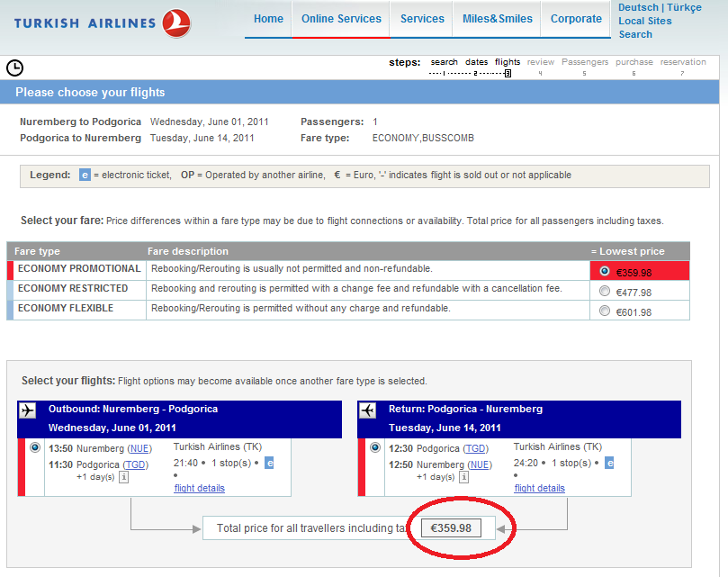Select the 13:50 Nuremberg outbound flight
Image resolution: width=728 pixels, height=577 pixels.
click(x=35, y=447)
